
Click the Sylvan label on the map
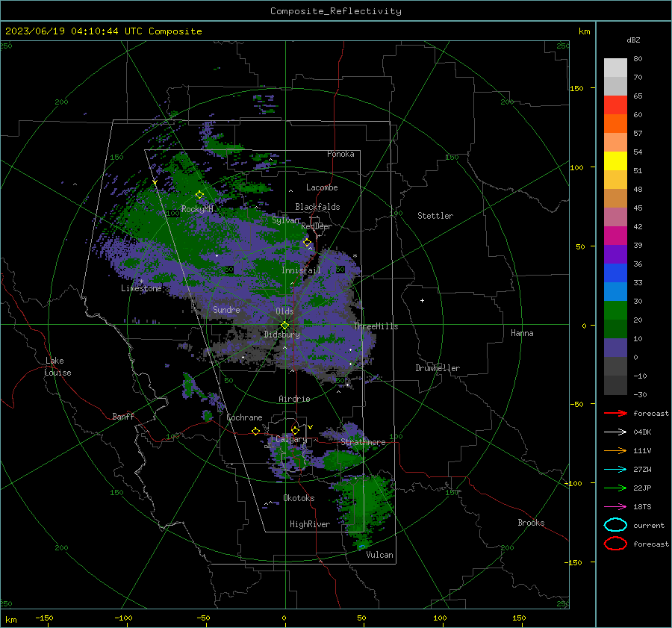[x=286, y=220]
